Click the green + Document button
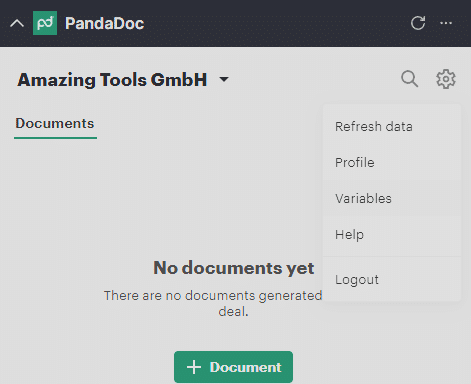Screen dimensions: 471x384 click(x=233, y=367)
